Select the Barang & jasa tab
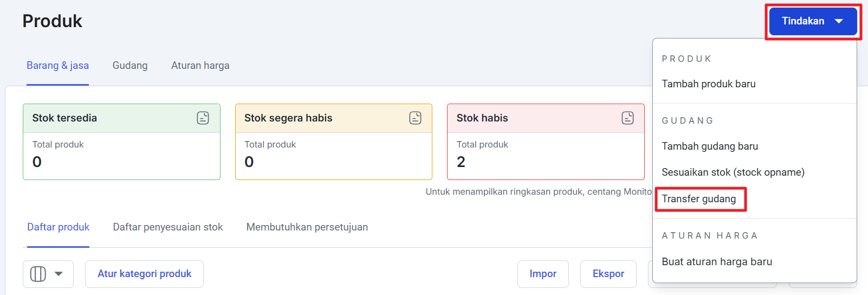This screenshot has width=868, height=295. point(57,66)
